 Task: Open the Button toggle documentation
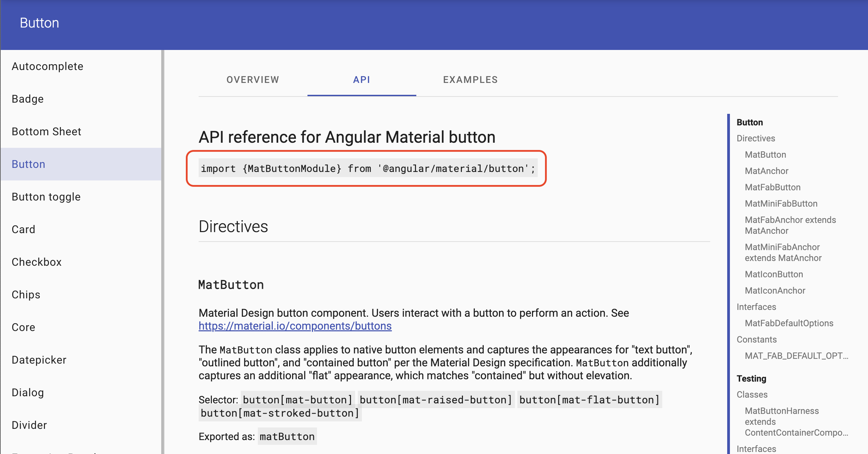pos(46,196)
